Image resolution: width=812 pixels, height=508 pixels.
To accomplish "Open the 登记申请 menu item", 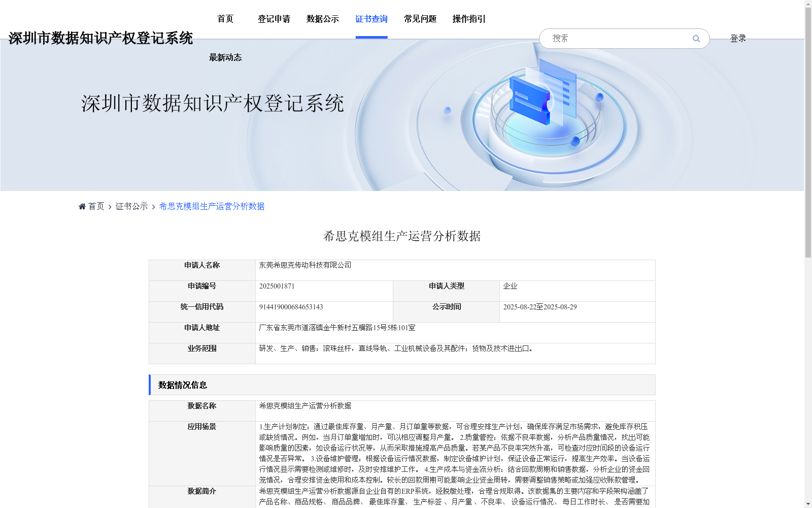I will tap(274, 19).
